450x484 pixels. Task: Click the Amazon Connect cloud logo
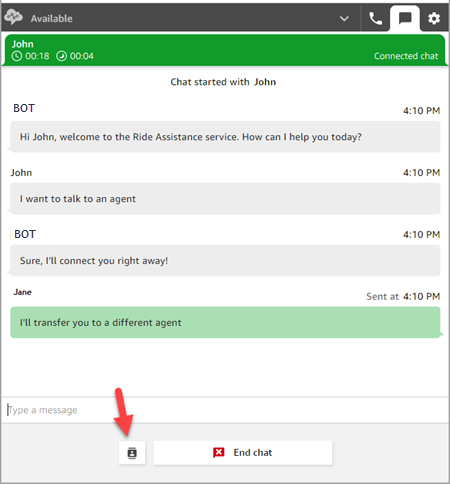[x=14, y=17]
